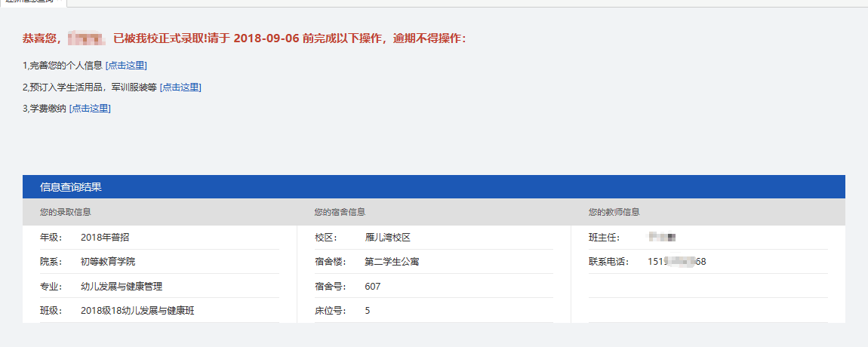Viewport: 868px width, 347px height.
Task: Click dormitory room number 607
Action: 373,287
